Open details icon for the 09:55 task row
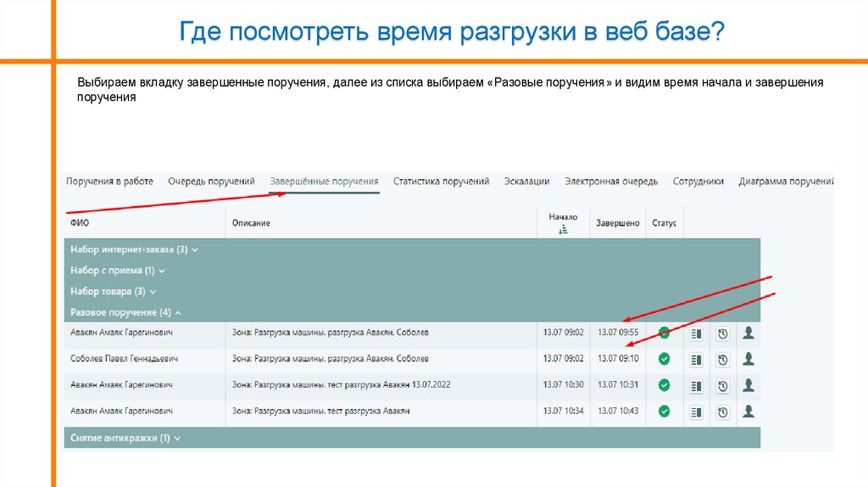This screenshot has height=487, width=868. click(697, 334)
